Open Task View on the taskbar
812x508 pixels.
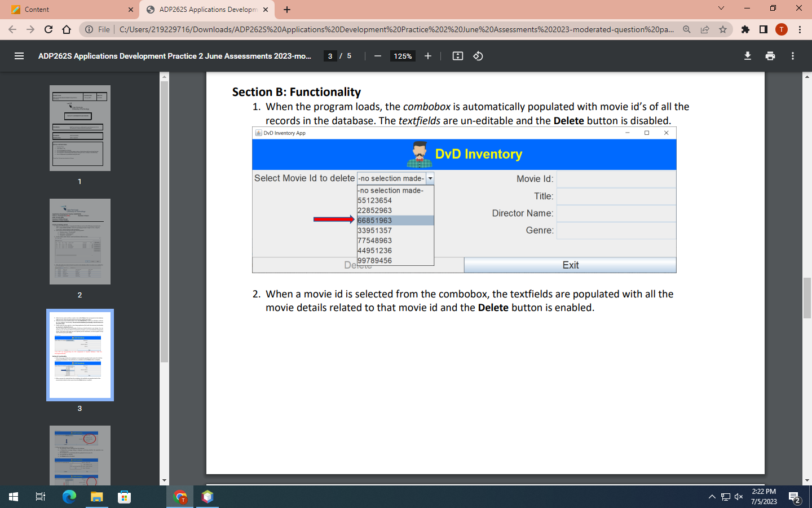tap(39, 497)
